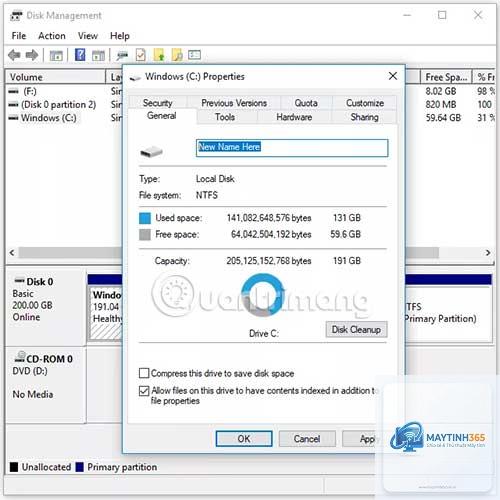The width and height of the screenshot is (500, 500).
Task: Click the checkmark document toolbar icon
Action: [141, 55]
